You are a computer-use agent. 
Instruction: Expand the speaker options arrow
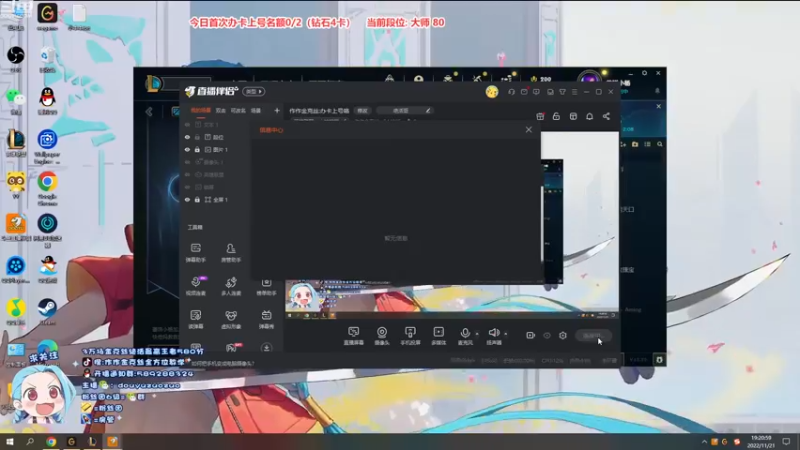[x=506, y=334]
